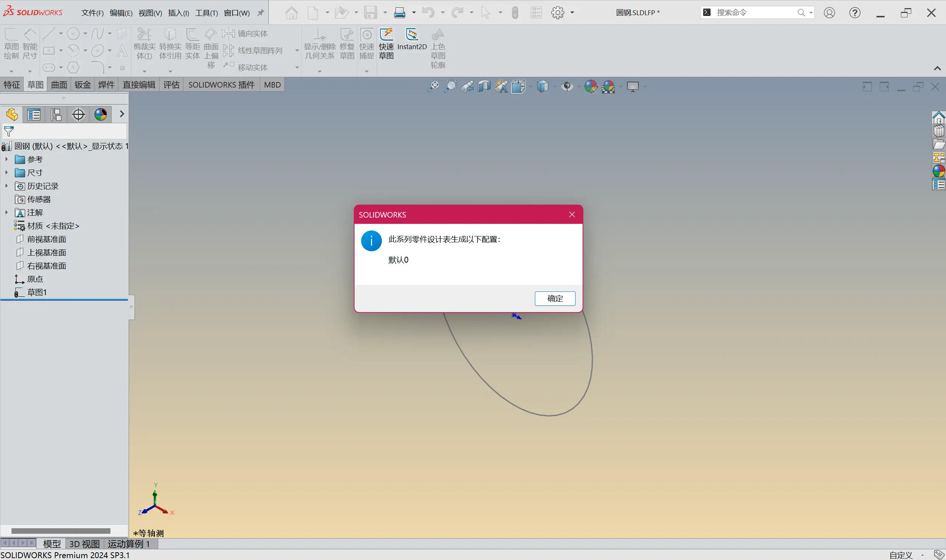This screenshot has width=946, height=560.
Task: Open the ConfigurationManager tab icon
Action: pyautogui.click(x=56, y=115)
